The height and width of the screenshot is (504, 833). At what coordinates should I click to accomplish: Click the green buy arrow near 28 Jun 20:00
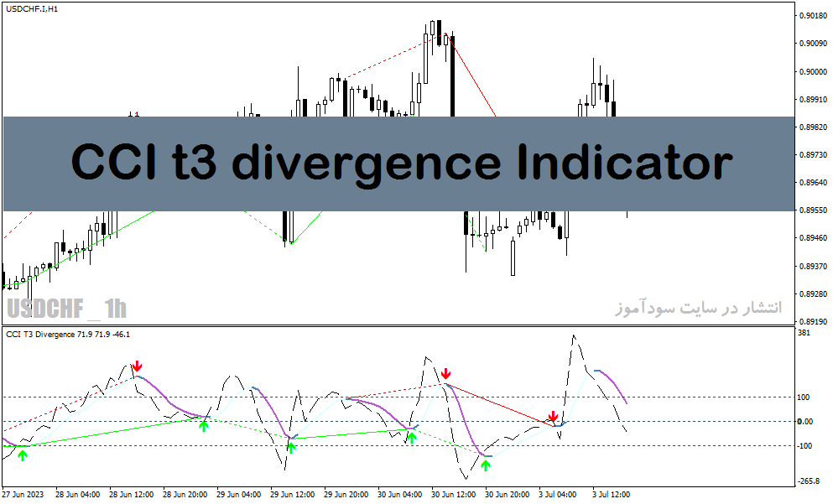tap(204, 425)
